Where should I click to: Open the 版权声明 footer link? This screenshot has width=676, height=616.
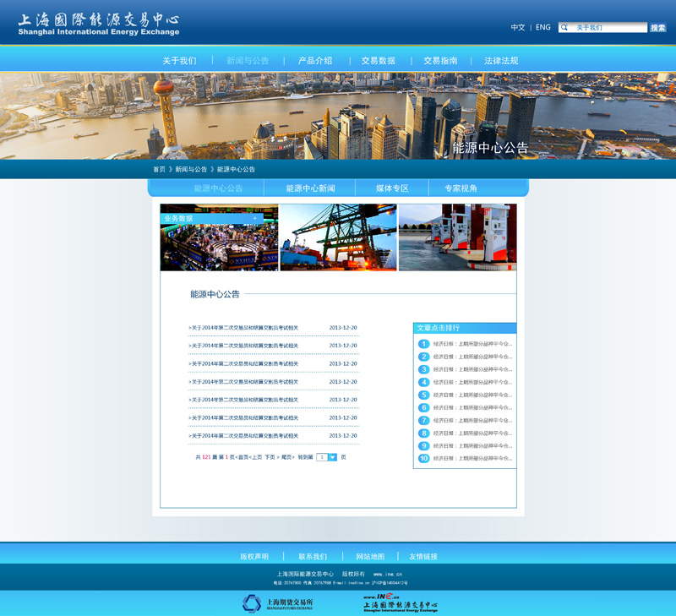pyautogui.click(x=254, y=557)
